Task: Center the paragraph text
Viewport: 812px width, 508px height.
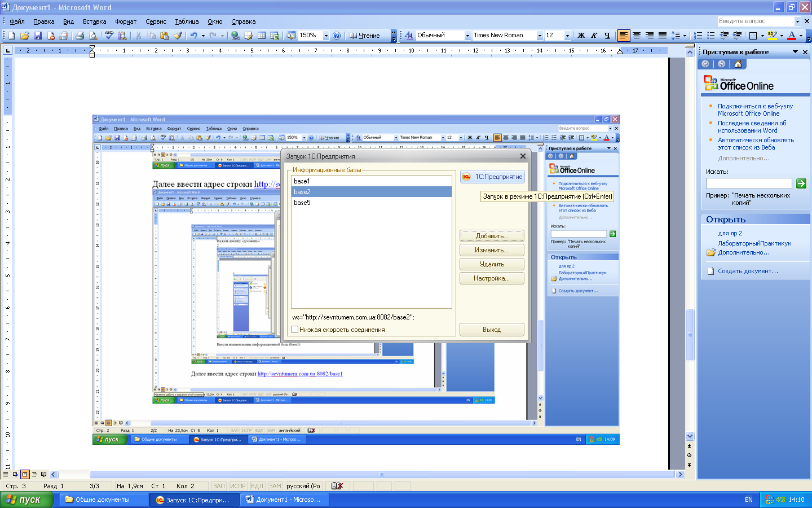Action: tap(637, 36)
